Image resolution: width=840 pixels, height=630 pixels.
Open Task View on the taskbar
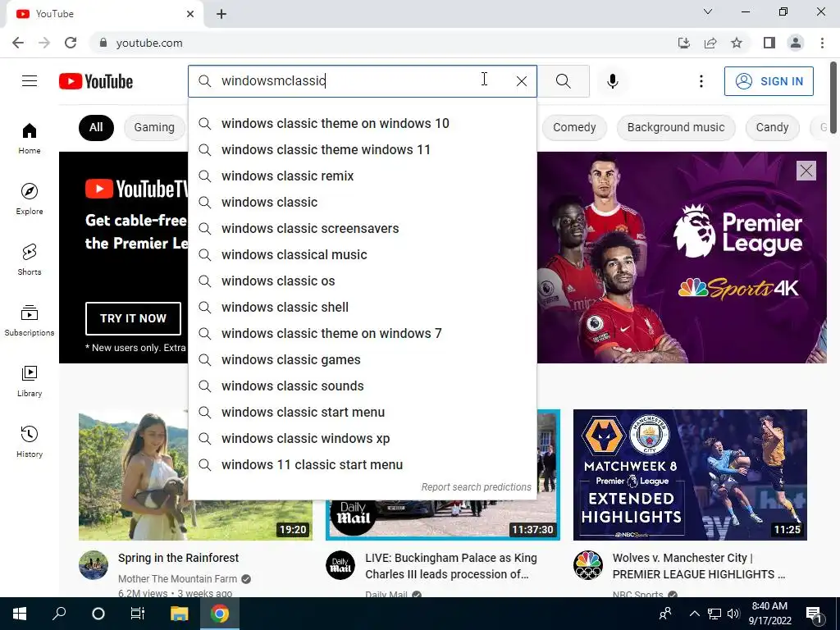pos(138,614)
